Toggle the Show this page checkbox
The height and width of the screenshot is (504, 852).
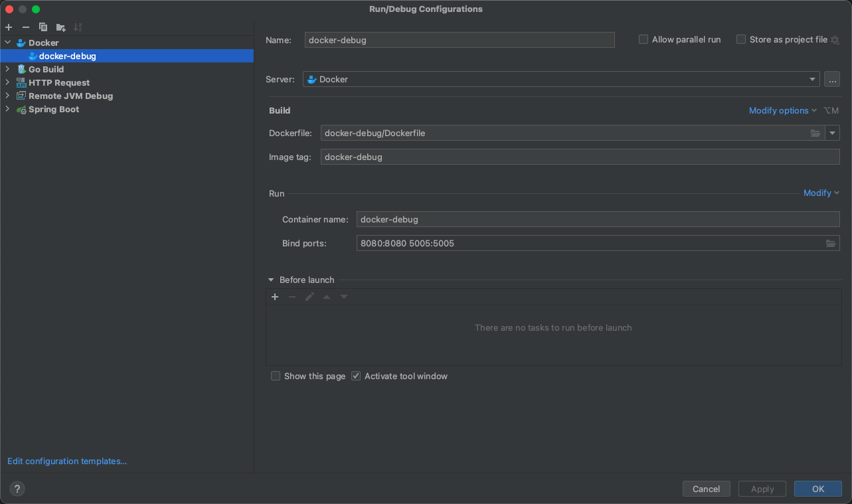coord(276,377)
